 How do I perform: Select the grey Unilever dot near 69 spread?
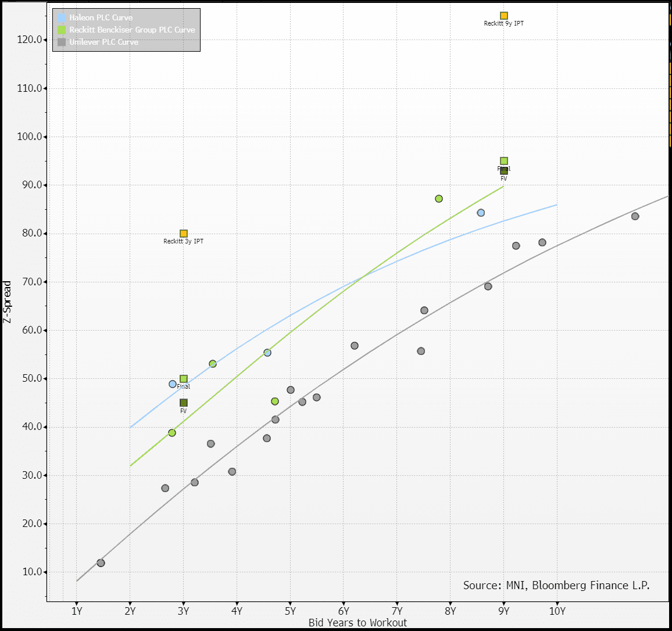point(488,286)
